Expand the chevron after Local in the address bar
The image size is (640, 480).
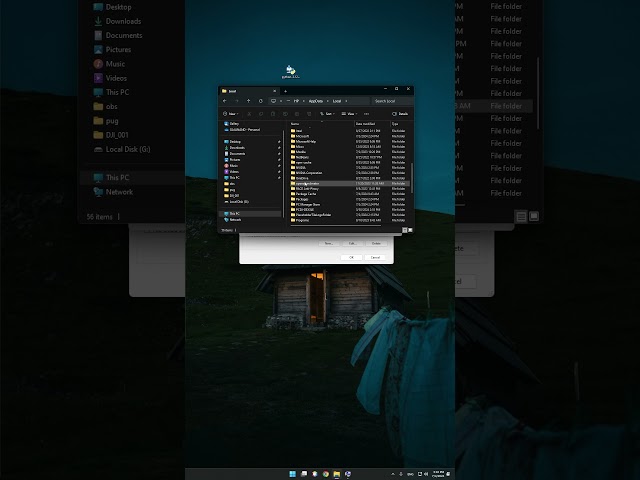tap(346, 101)
